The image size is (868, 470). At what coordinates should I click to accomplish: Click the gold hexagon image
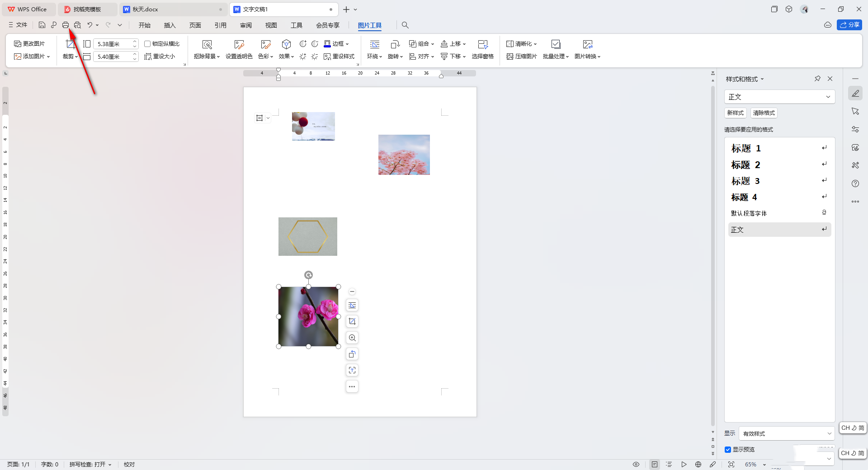pos(308,236)
